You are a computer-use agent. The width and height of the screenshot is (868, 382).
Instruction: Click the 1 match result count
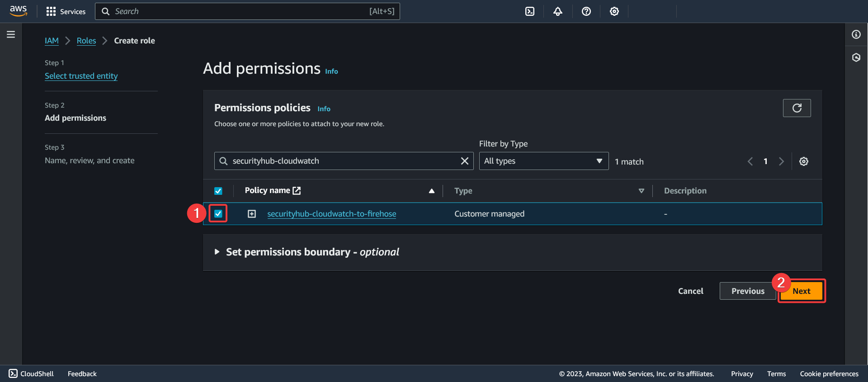629,162
